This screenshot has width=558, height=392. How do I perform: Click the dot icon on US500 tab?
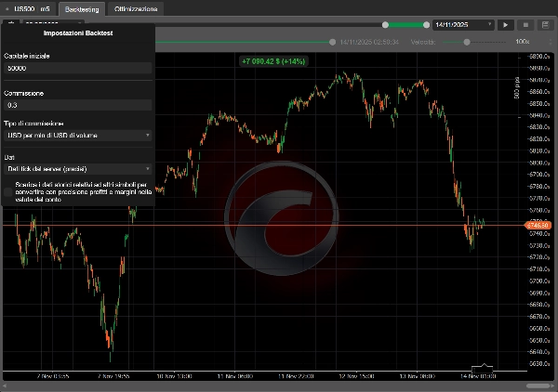[7, 9]
